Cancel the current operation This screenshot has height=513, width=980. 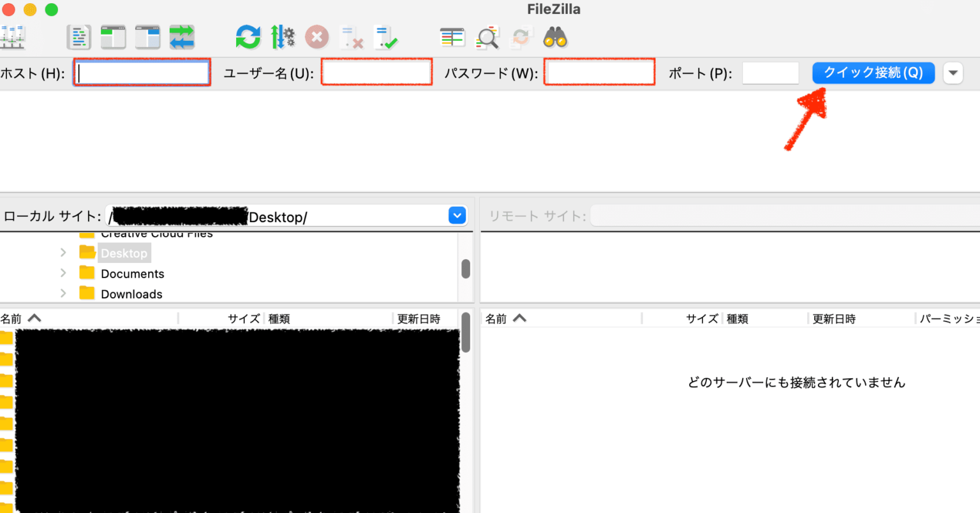pyautogui.click(x=317, y=37)
